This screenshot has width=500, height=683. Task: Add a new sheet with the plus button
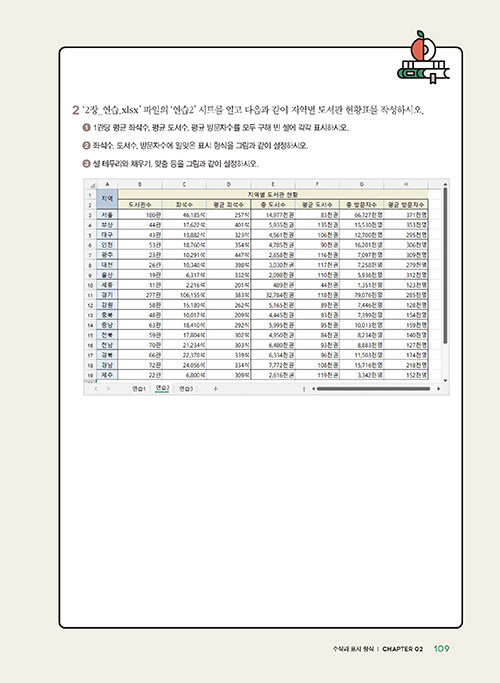(x=215, y=389)
